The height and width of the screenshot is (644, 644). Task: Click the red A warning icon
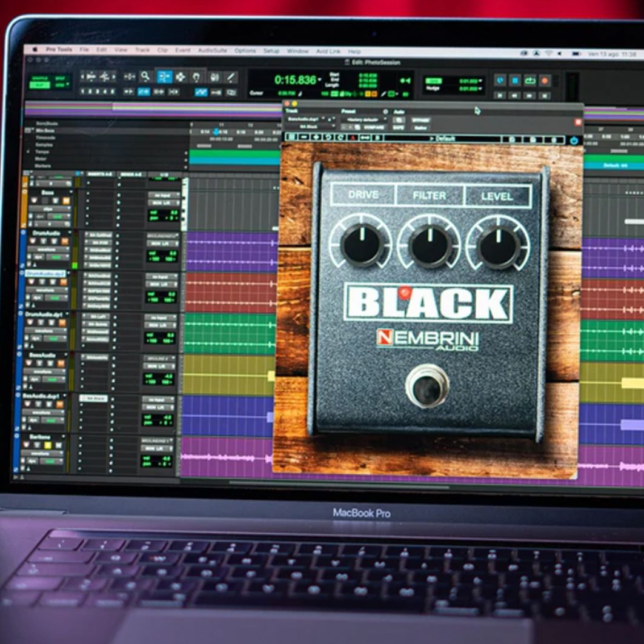(x=353, y=138)
